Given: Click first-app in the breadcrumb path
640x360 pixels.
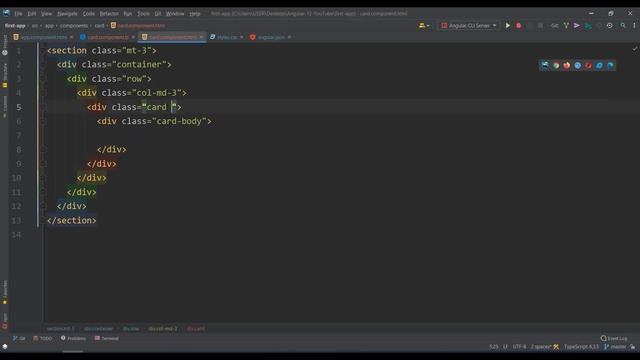Looking at the screenshot, I should coord(15,25).
